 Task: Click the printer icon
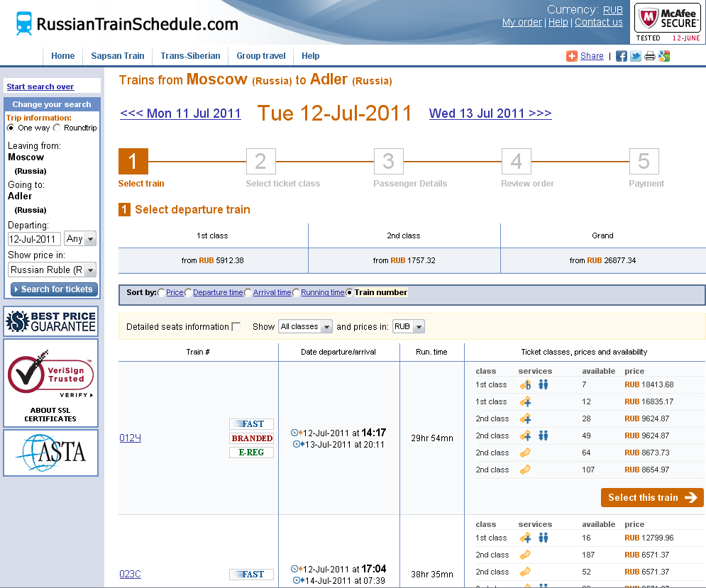[x=650, y=57]
